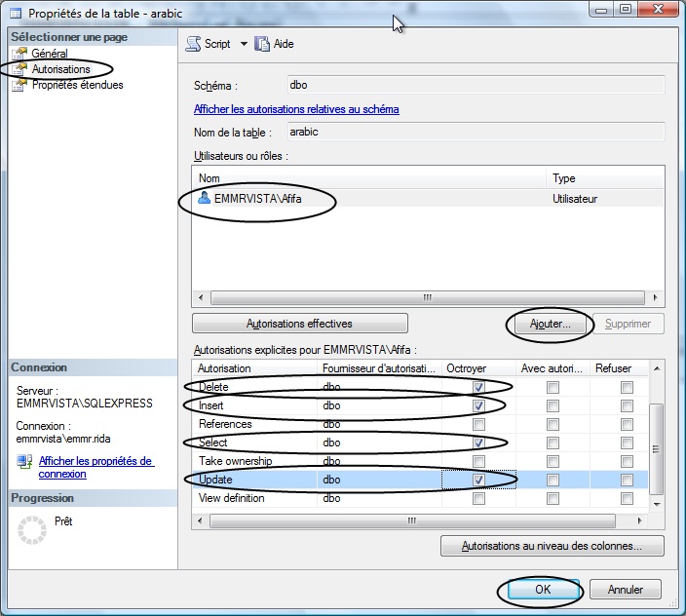Click the Ajouter... button
686x616 pixels.
point(550,324)
